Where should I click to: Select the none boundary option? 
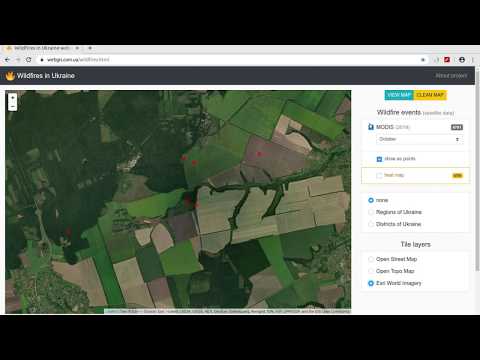click(371, 200)
